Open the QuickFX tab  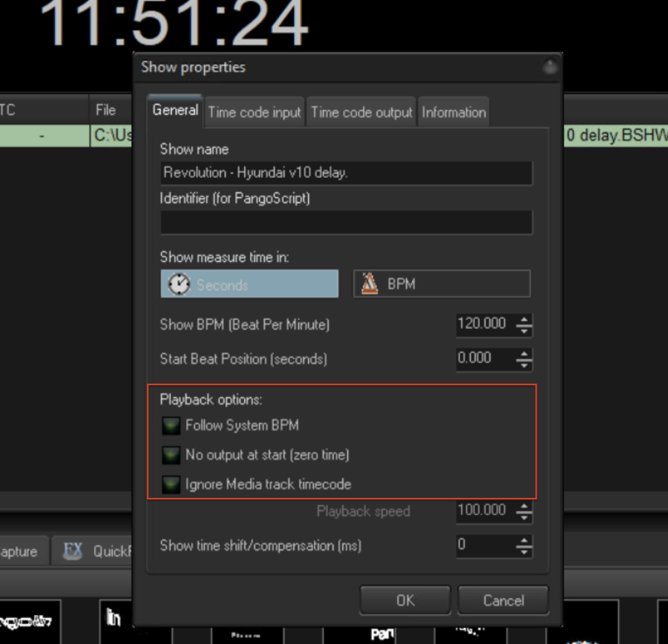(x=98, y=551)
